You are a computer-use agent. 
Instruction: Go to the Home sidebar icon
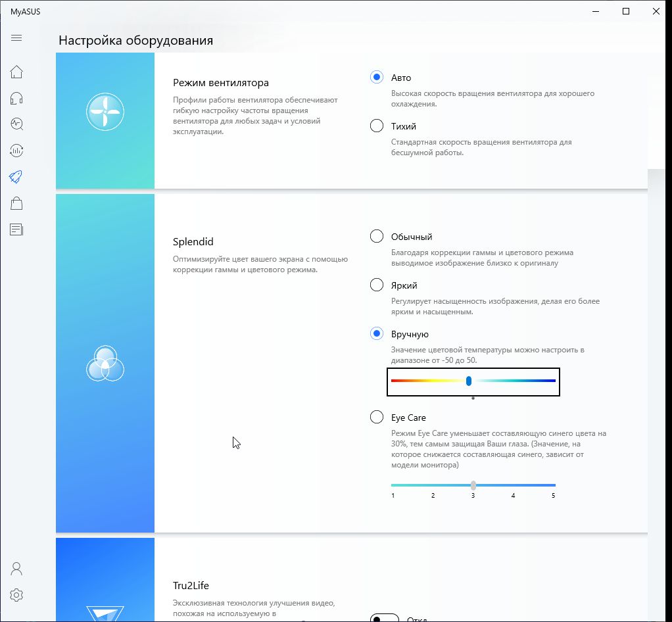tap(16, 72)
